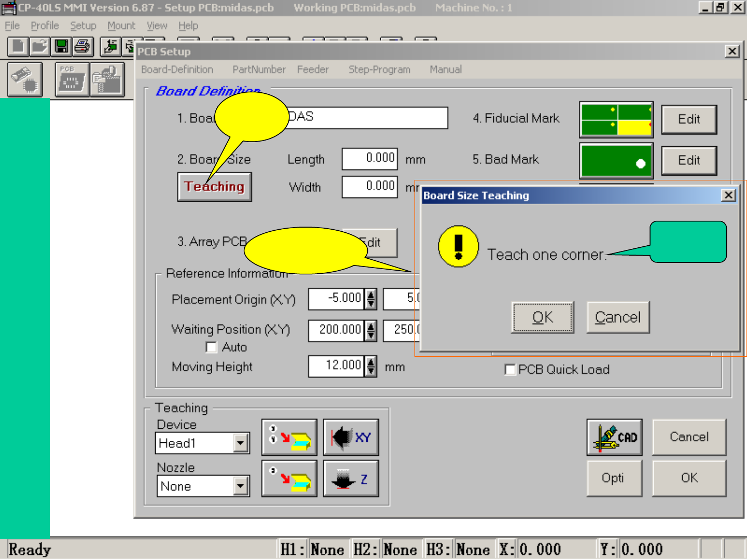Click the PCB setup toolbar icon
This screenshot has height=560, width=747.
[x=72, y=80]
